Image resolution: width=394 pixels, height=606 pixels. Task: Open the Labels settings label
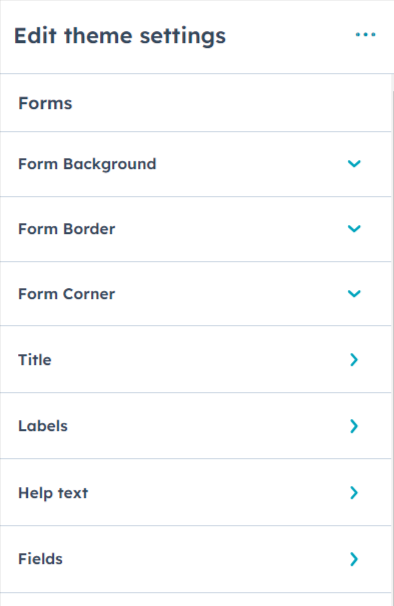(43, 426)
